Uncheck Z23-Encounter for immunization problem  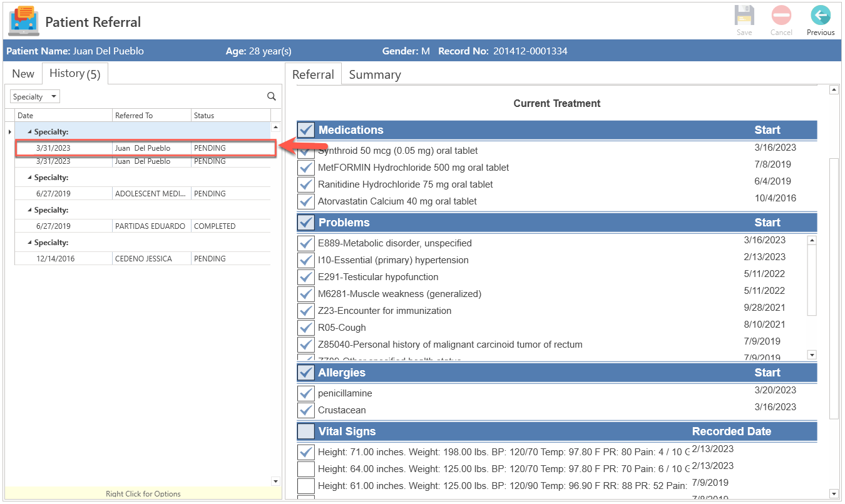306,311
